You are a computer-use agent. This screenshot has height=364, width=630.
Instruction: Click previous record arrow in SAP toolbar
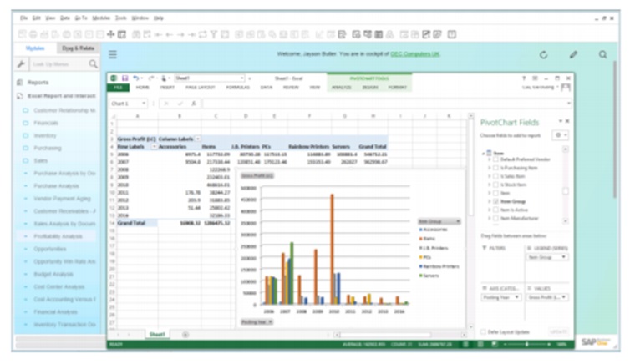coord(169,34)
